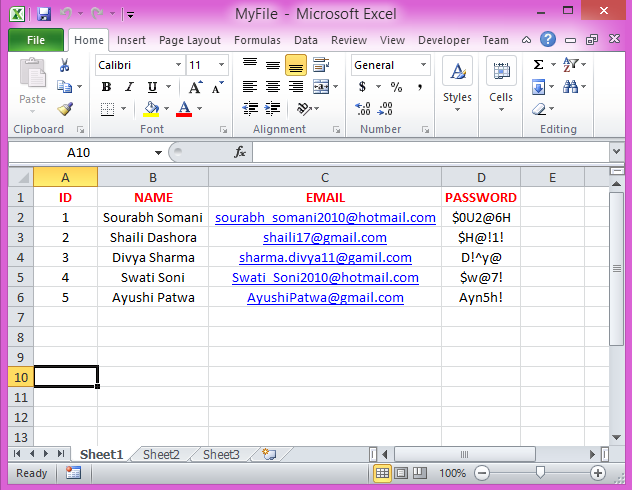Image resolution: width=632 pixels, height=490 pixels.
Task: Toggle Italic formatting
Action: (x=129, y=87)
